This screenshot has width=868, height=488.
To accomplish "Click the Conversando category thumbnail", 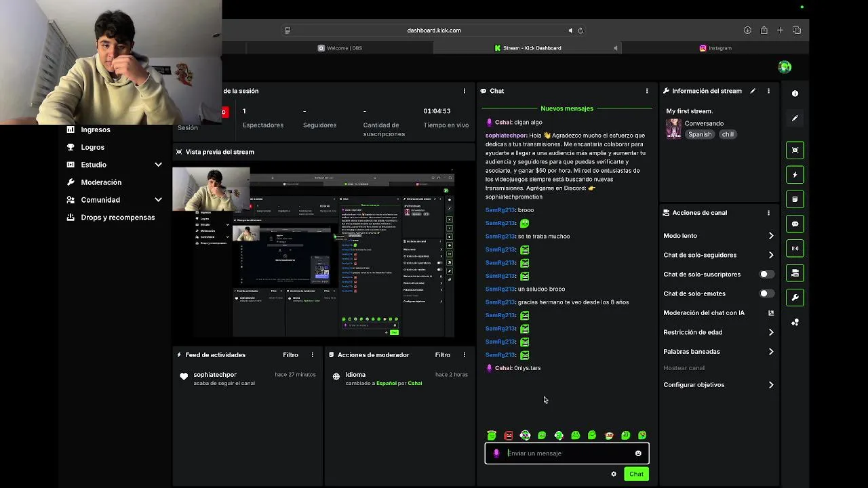I will [x=673, y=129].
